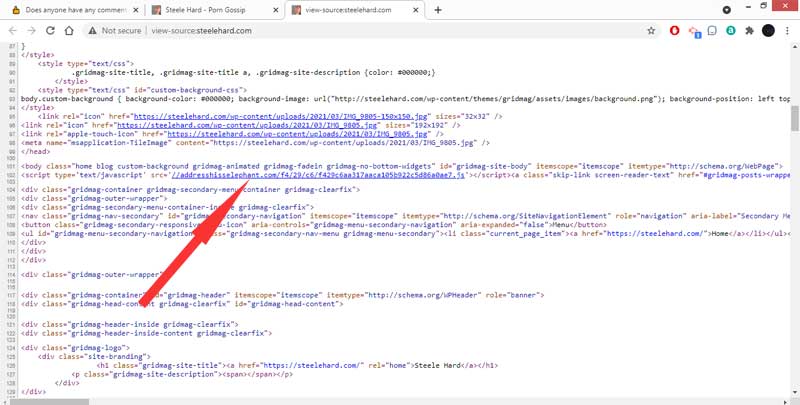Open the red Opera extension icon

point(674,31)
